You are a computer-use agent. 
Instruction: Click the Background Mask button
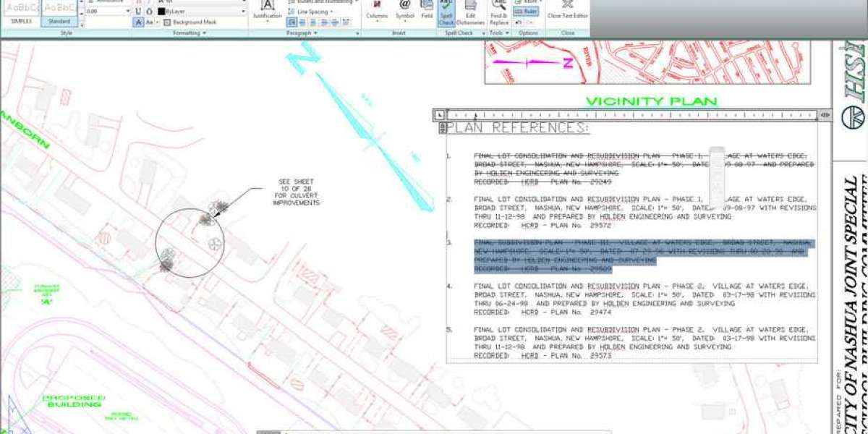(190, 22)
